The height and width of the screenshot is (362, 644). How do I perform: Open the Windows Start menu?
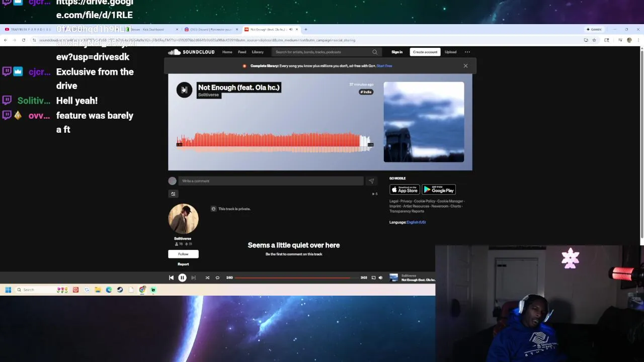[8, 290]
